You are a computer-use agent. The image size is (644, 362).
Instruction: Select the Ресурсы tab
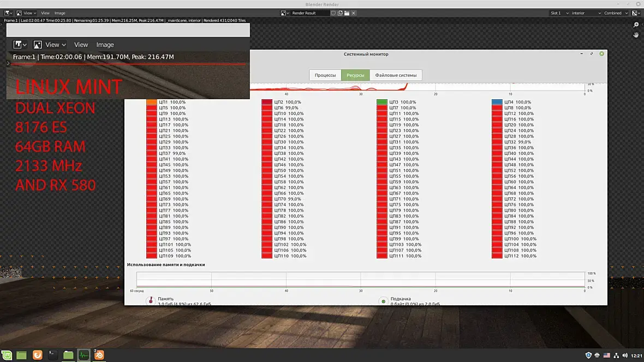pyautogui.click(x=355, y=75)
